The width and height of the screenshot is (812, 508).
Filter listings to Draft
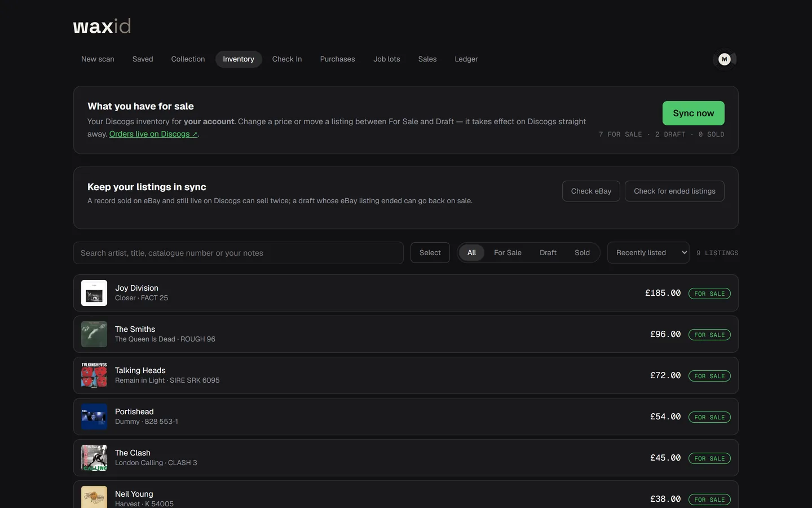(548, 253)
